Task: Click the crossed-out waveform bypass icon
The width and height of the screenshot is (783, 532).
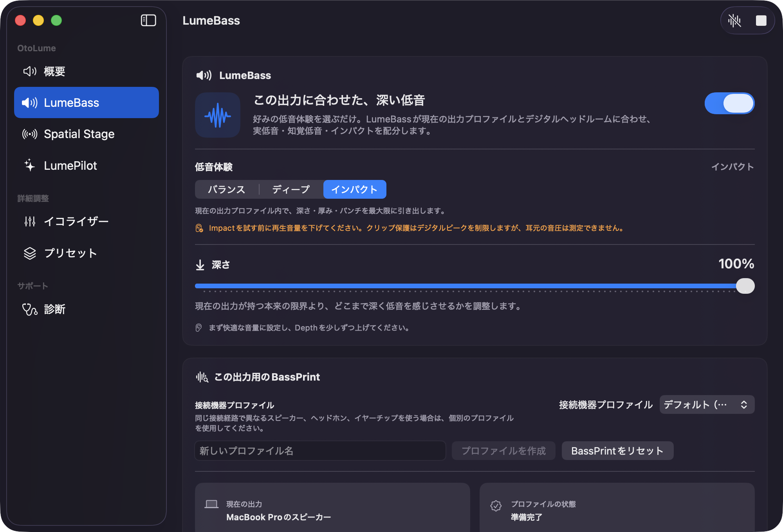Action: 734,21
